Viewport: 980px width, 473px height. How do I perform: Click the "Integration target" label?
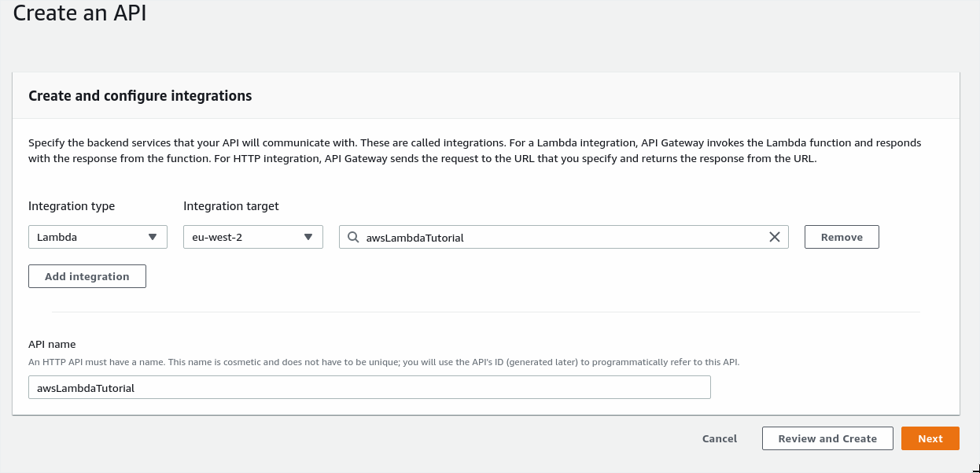[x=231, y=206]
